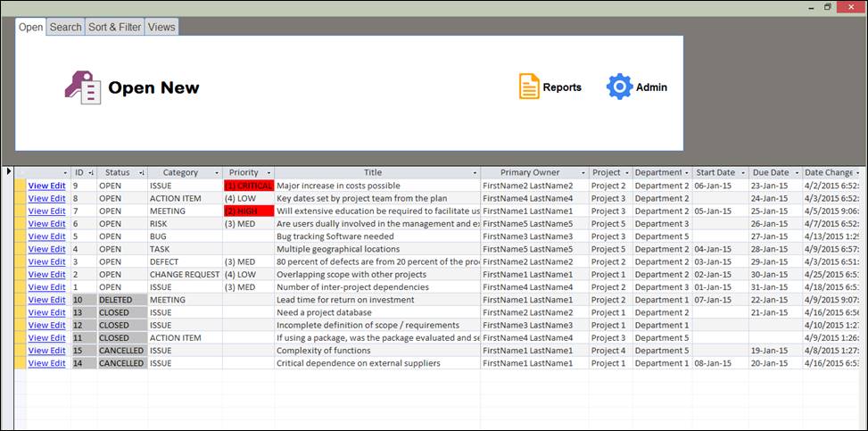868x431 pixels.
Task: Open Primary Owner column dropdown arrow
Action: tap(583, 173)
